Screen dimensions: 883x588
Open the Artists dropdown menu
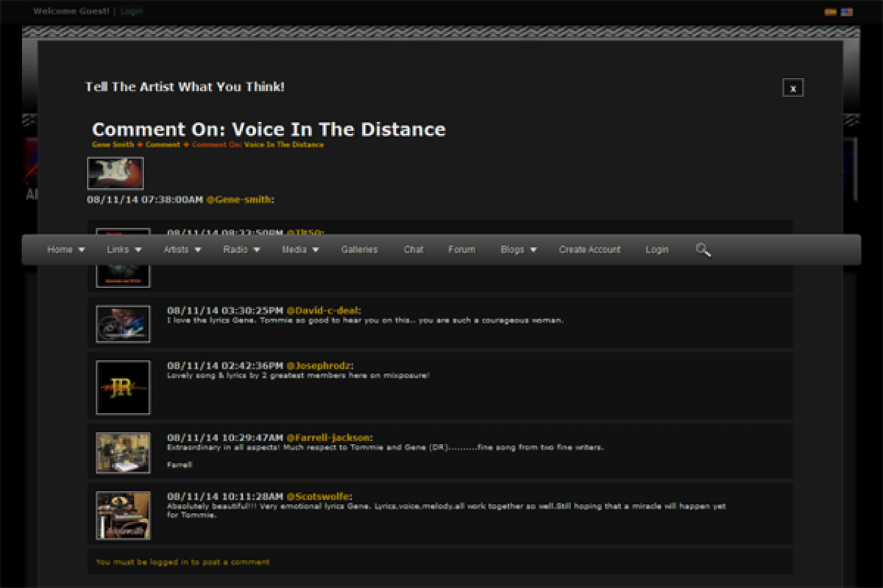(x=182, y=250)
